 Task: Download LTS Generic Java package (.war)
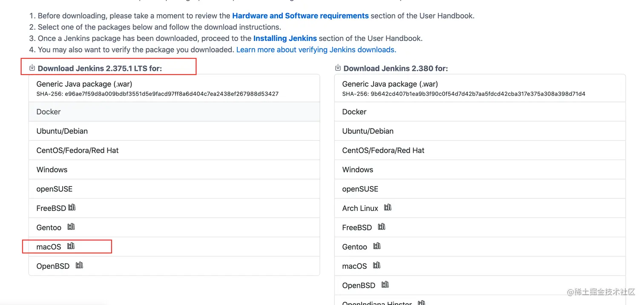coord(84,84)
